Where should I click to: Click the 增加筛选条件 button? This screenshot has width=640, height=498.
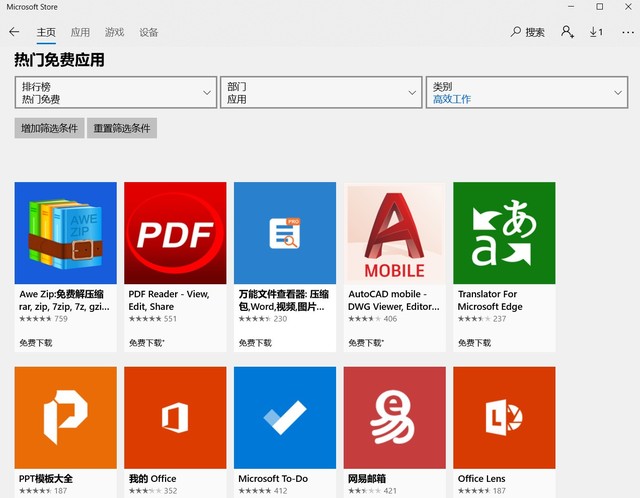49,128
